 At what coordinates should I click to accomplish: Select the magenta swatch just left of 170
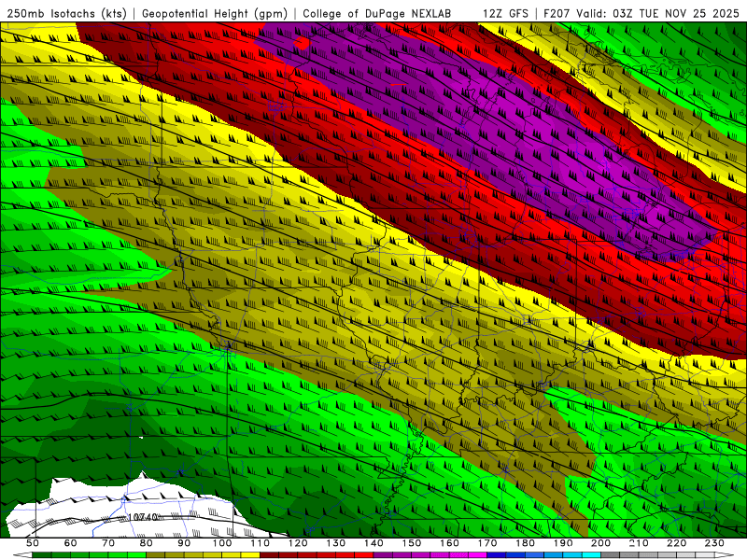(477, 554)
